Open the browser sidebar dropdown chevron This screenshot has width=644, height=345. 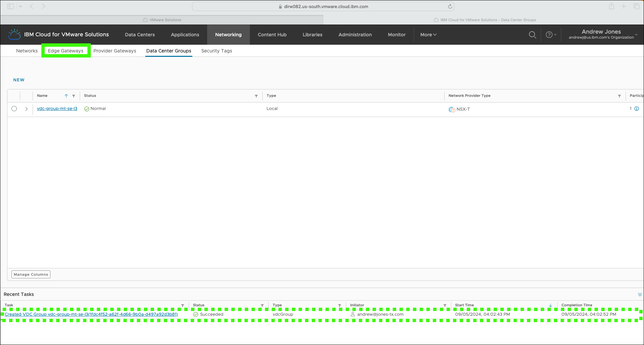[x=21, y=6]
